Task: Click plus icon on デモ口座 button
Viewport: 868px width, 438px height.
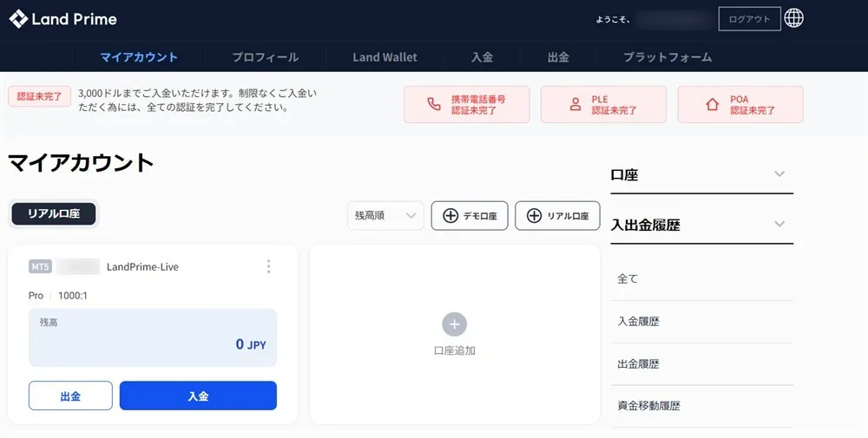Action: pyautogui.click(x=450, y=216)
